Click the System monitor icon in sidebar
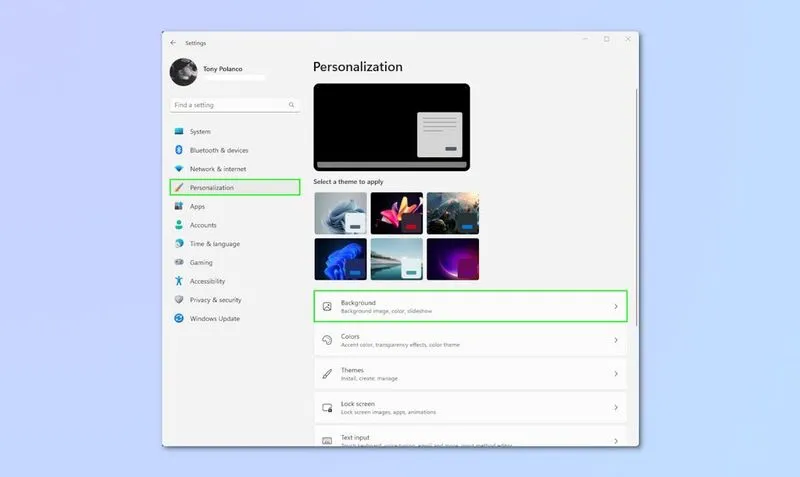Viewport: 800px width, 477px height. [x=179, y=131]
